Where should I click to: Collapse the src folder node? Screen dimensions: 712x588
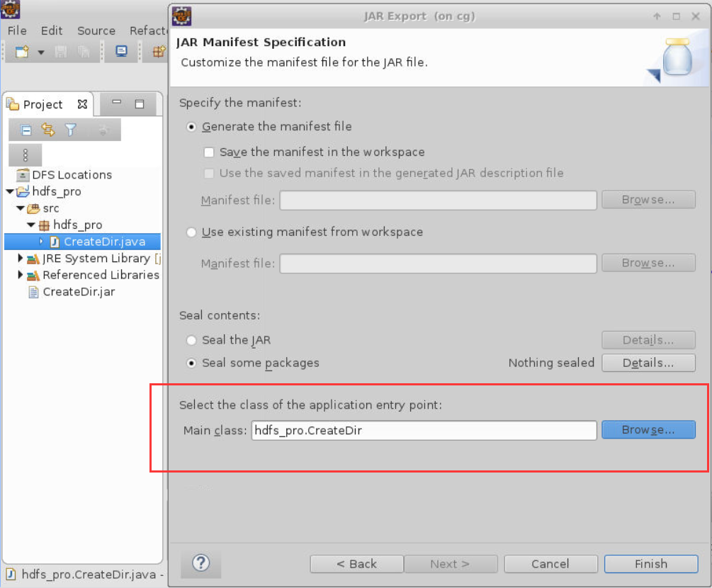[21, 208]
